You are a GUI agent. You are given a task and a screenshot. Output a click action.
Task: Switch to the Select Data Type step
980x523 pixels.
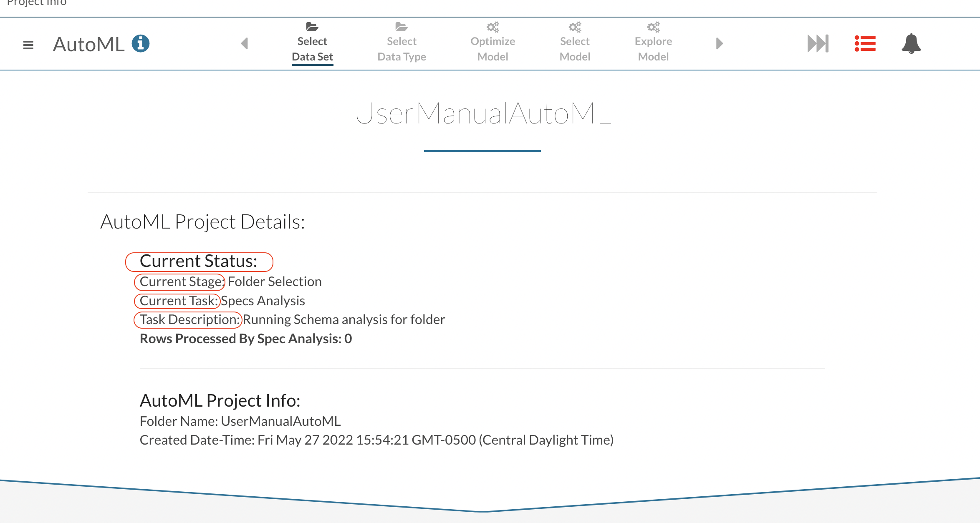click(x=402, y=49)
